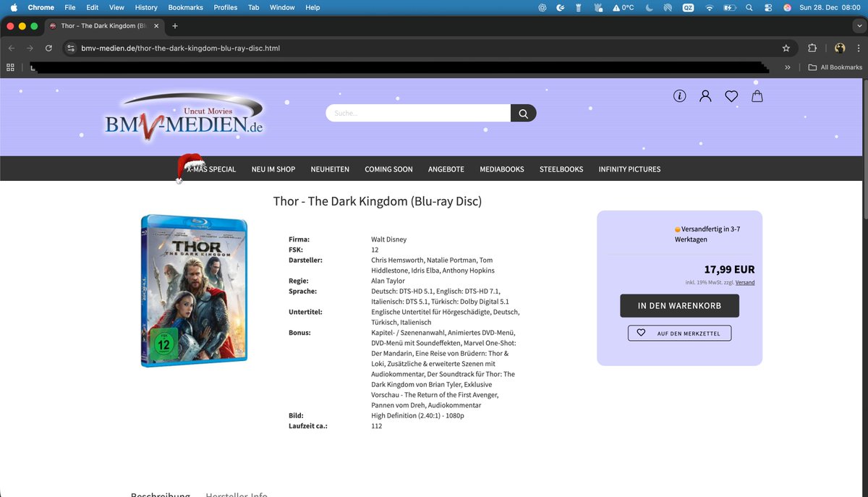The height and width of the screenshot is (497, 868).
Task: Switch to the Beschreibung tab
Action: [x=160, y=495]
